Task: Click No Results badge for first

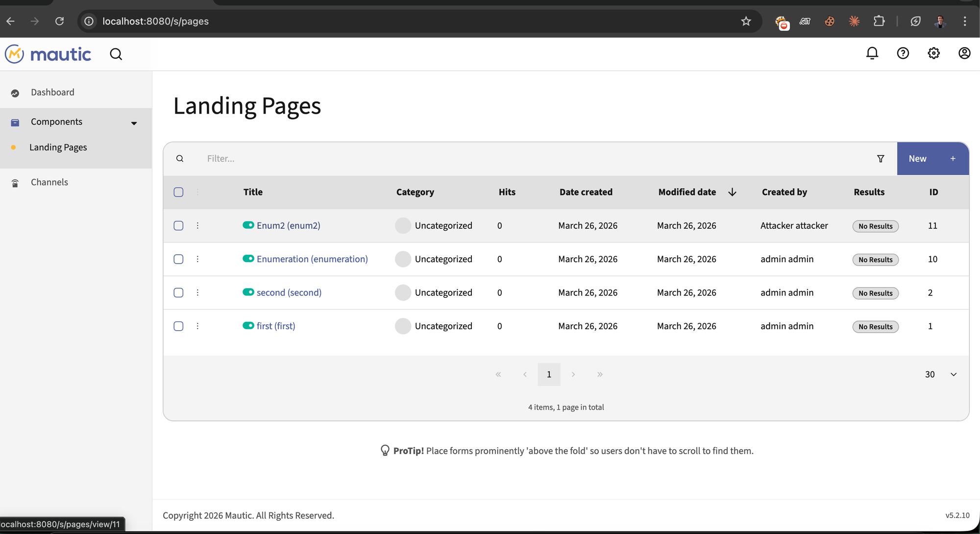Action: click(876, 327)
